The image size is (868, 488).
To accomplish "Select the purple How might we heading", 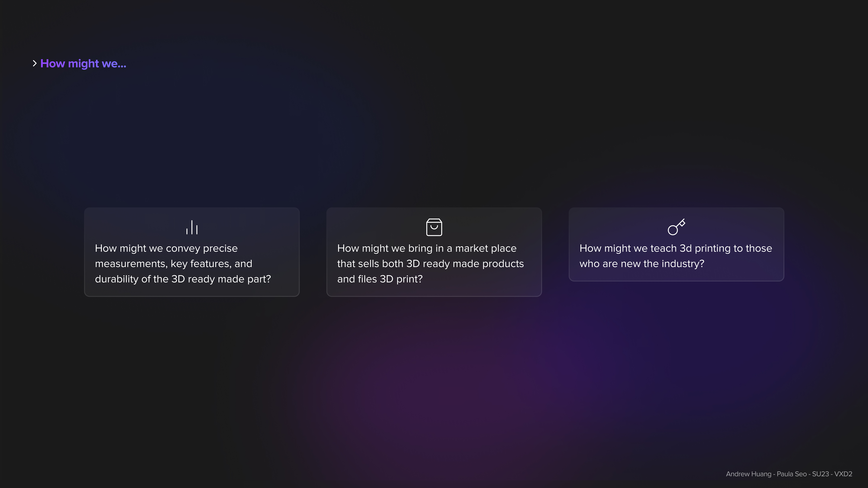I will 83,63.
